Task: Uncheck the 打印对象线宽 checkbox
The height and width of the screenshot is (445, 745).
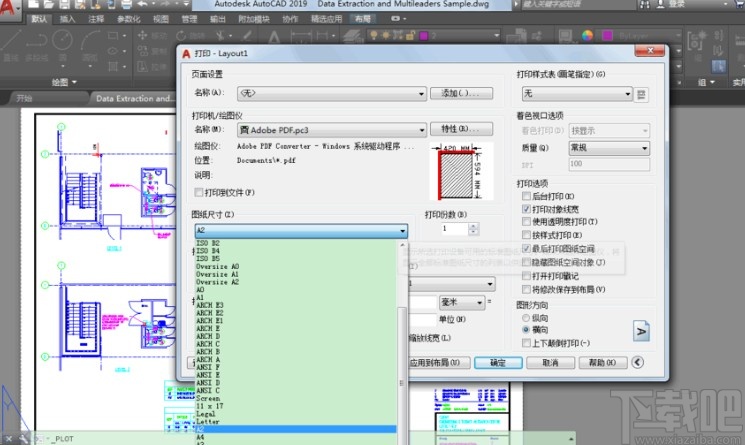Action: tap(526, 209)
